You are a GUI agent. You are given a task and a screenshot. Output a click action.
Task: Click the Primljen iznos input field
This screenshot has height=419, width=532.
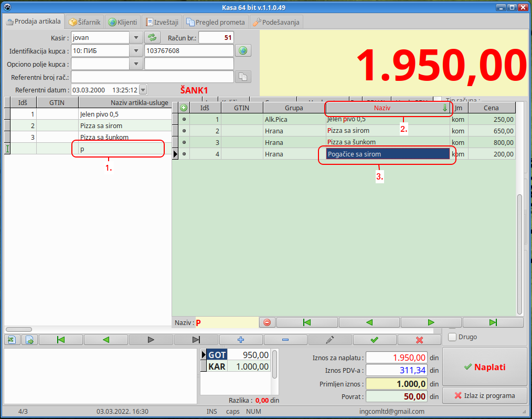(397, 384)
